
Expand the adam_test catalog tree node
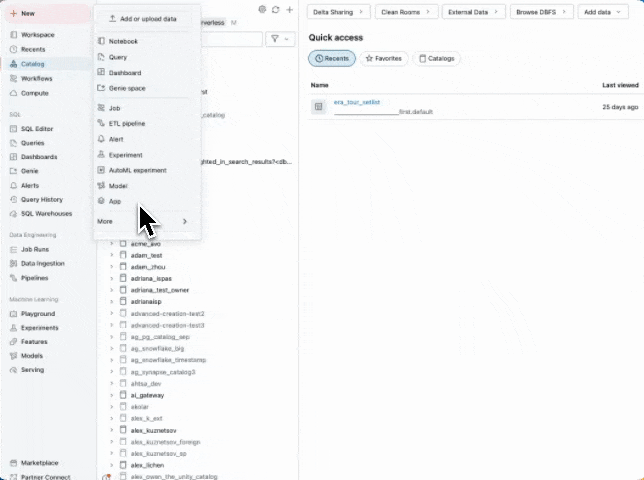(x=111, y=255)
